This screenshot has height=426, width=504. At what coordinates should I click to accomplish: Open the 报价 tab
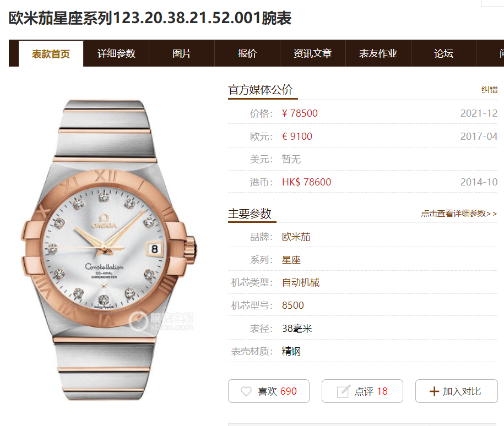tap(247, 53)
